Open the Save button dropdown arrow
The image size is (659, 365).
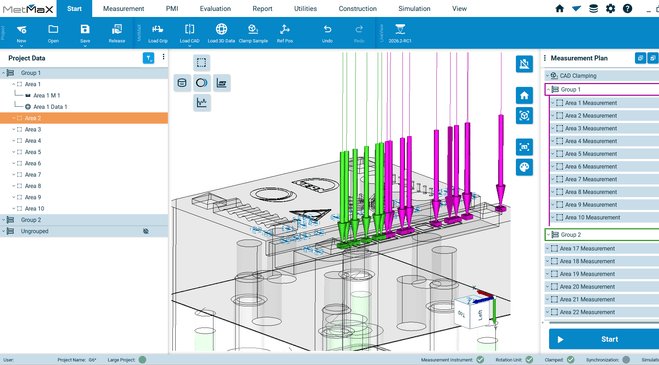(x=85, y=45)
